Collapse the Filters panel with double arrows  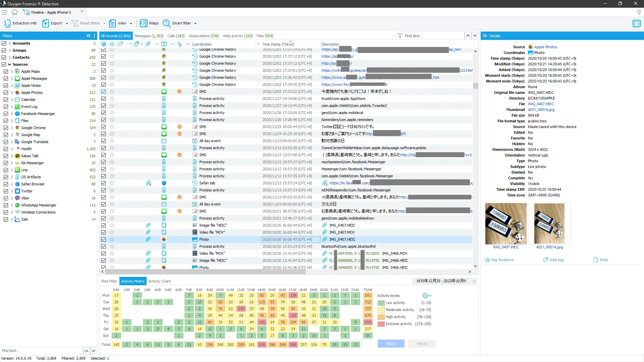coord(89,36)
